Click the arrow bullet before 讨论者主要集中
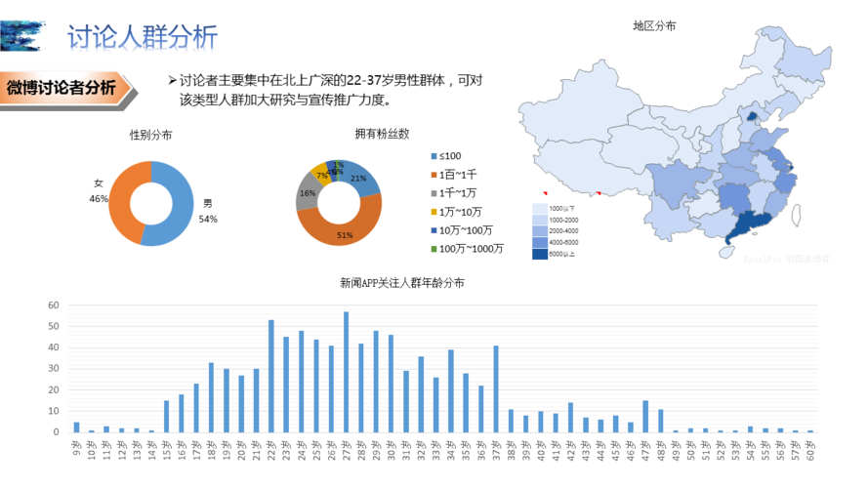Image resolution: width=868 pixels, height=488 pixels. (172, 81)
